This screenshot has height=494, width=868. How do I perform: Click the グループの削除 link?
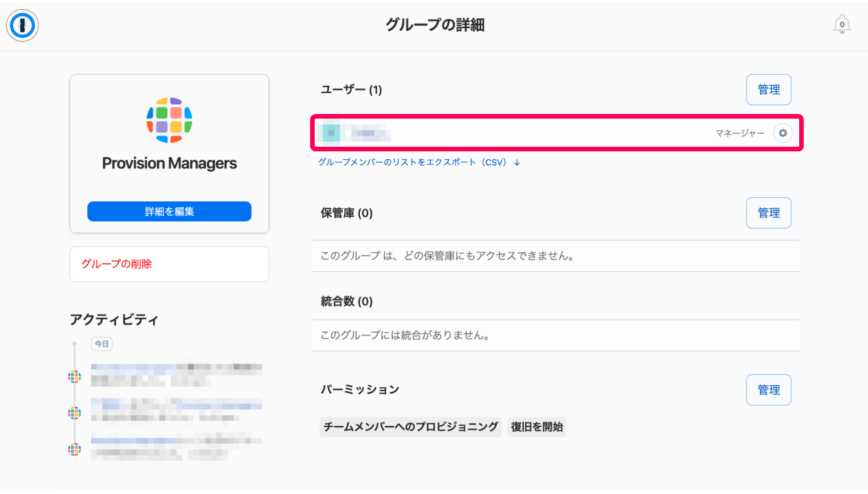click(117, 264)
